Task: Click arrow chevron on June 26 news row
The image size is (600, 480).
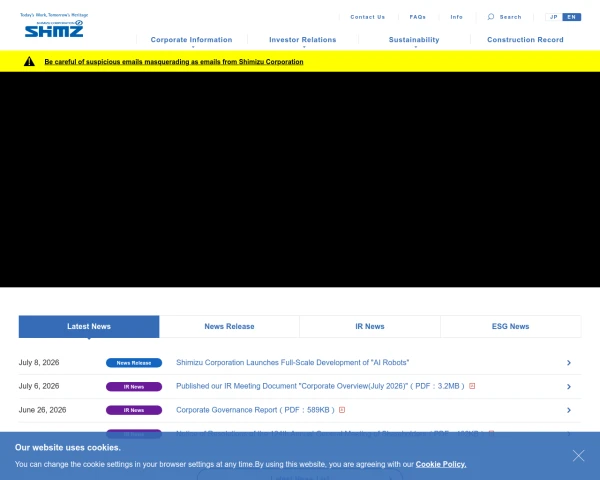Action: tap(569, 410)
